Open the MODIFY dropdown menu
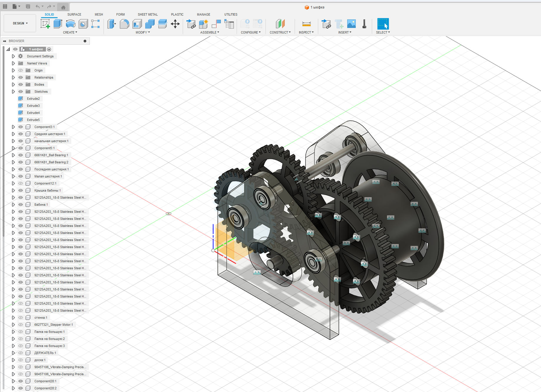 [143, 32]
